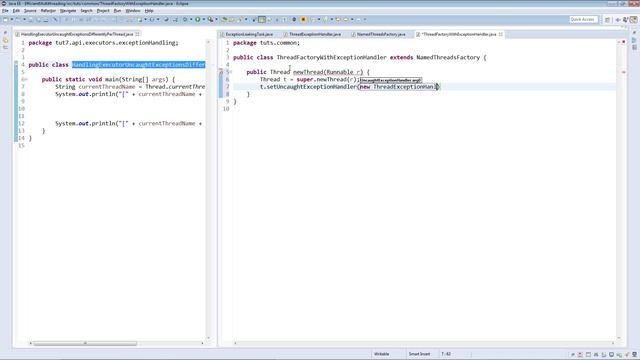640x360 pixels.
Task: Click the left editor scroll-right arrow
Action: pyautogui.click(x=202, y=343)
